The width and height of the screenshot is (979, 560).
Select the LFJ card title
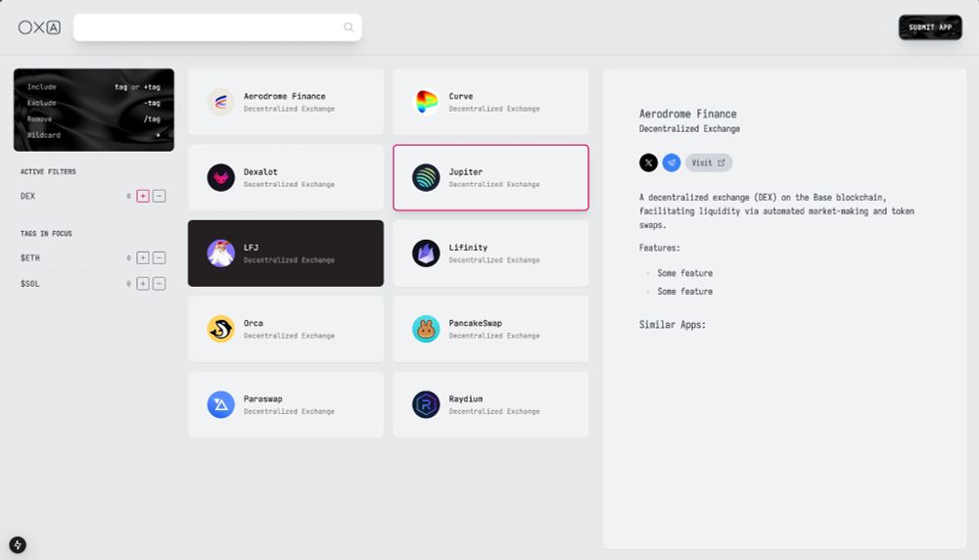(x=251, y=248)
